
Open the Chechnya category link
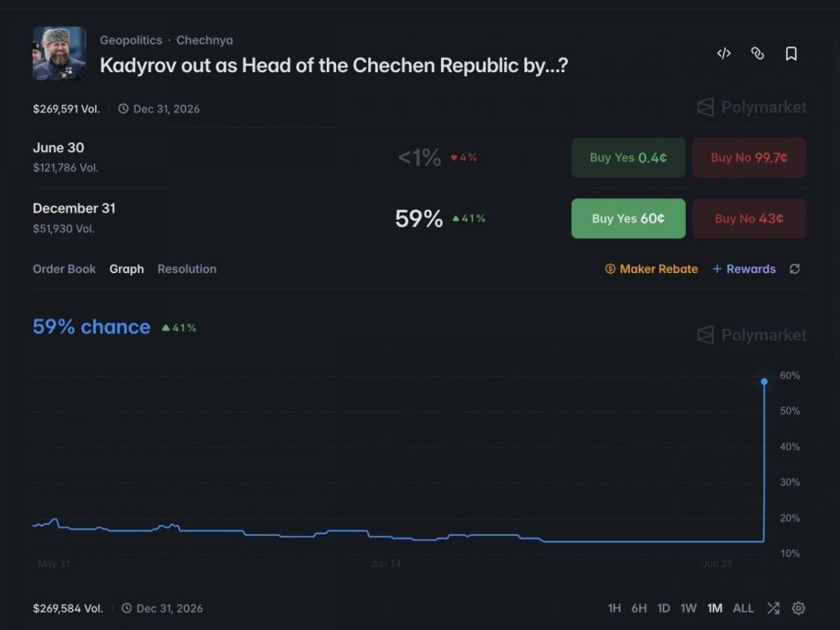point(204,41)
